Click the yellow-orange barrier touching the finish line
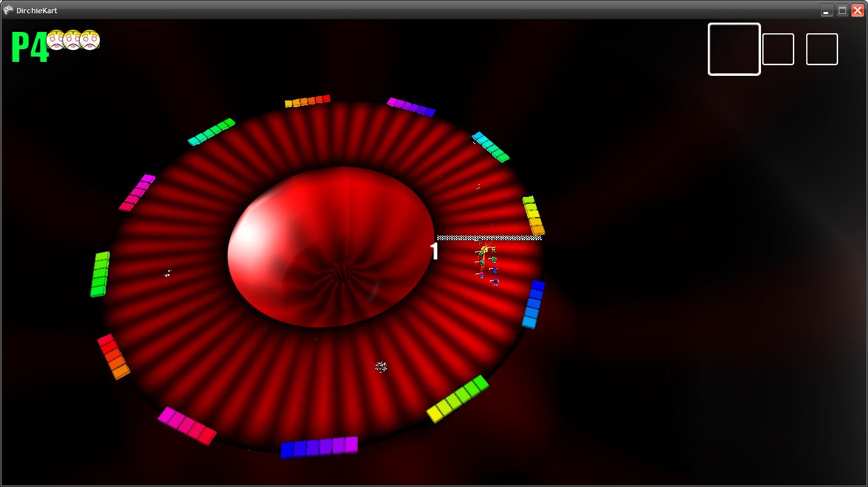868x487 pixels. coord(533,216)
